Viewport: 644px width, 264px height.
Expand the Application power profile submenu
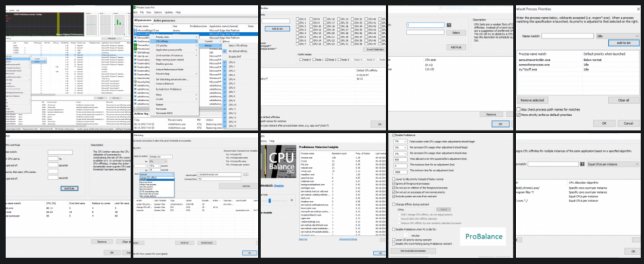175,49
